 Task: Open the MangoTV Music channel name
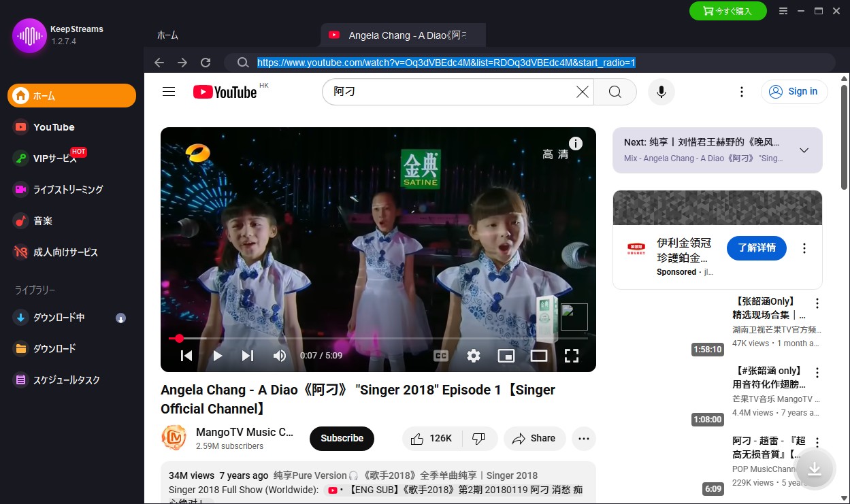click(x=244, y=432)
